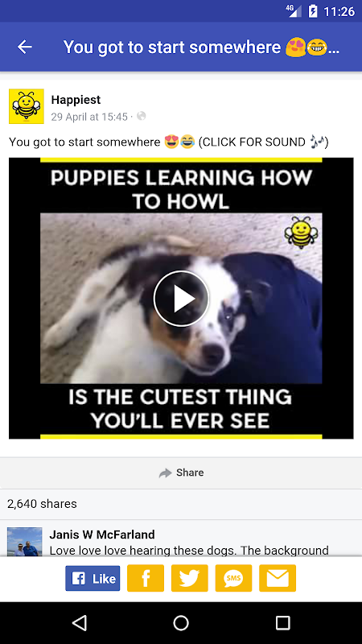Viewport: 362px width, 644px height.
Task: Tap the Share button below video
Action: (x=181, y=473)
